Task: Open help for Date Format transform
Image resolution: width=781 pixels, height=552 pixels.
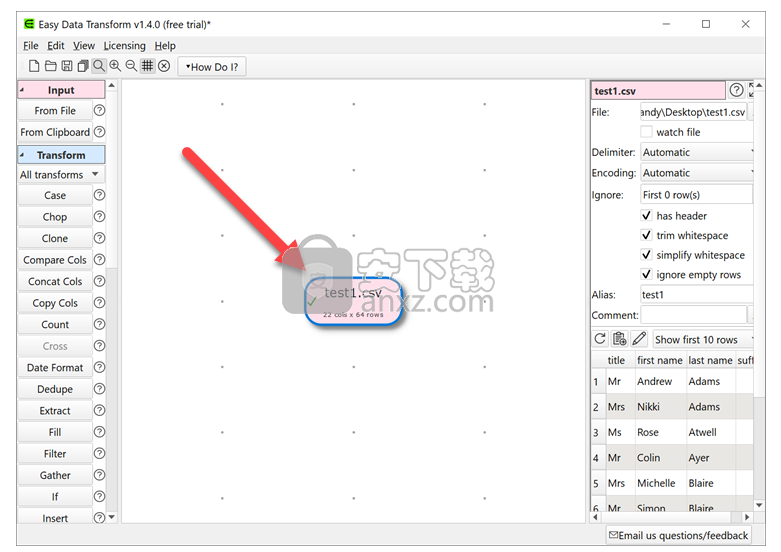Action: (x=100, y=367)
